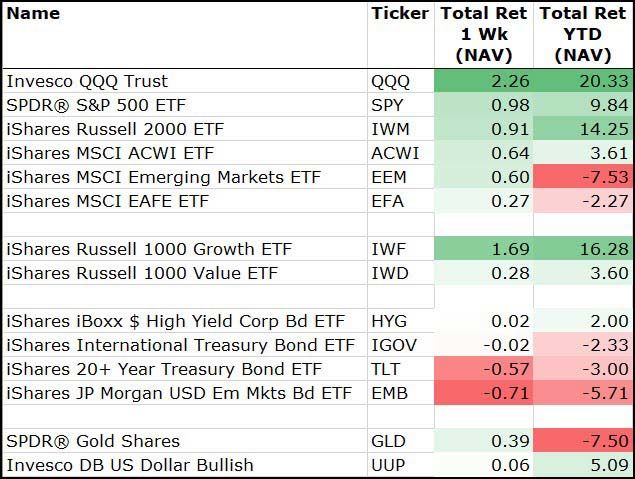
Task: Click the Ticker column header
Action: pos(399,14)
